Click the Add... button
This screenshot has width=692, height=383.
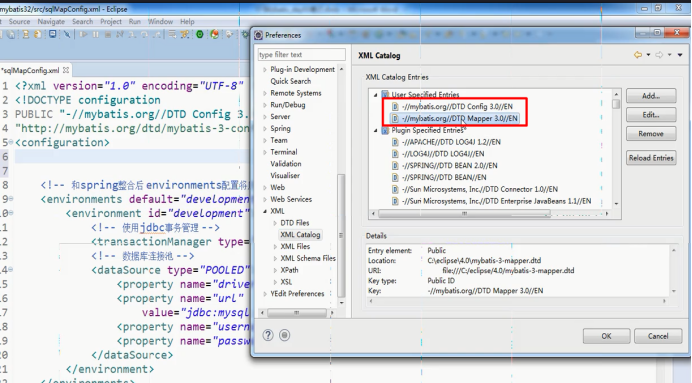tap(651, 96)
